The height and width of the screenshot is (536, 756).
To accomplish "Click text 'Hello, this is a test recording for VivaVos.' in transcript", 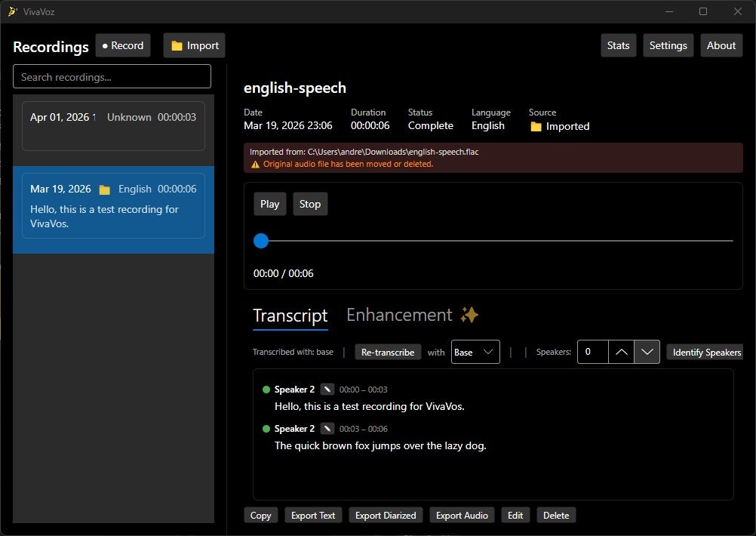I will 369,406.
